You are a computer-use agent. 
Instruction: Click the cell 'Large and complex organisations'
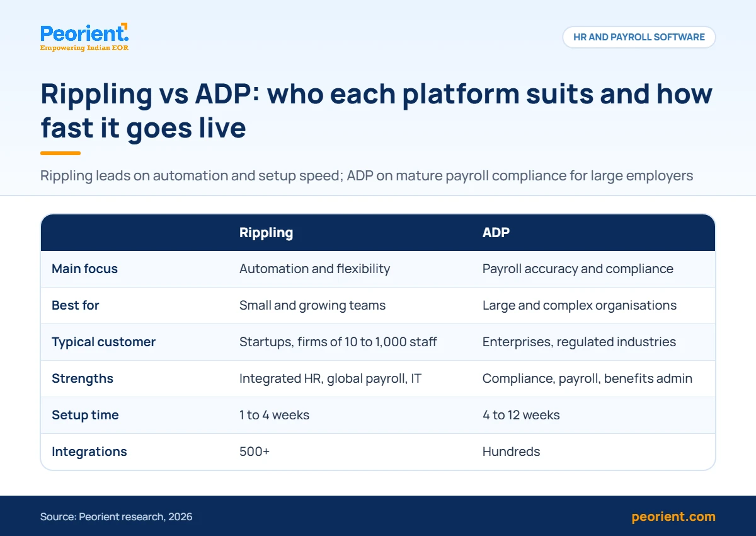[580, 305]
